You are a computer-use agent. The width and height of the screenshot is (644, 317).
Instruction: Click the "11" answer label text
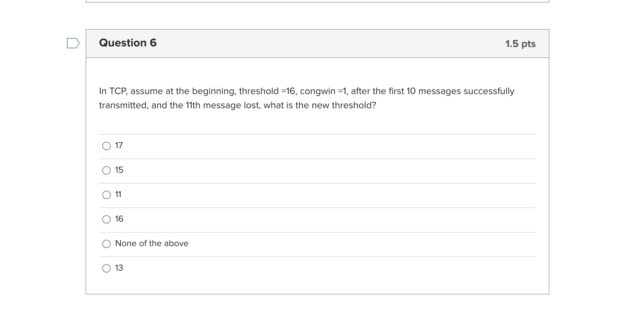pos(118,195)
